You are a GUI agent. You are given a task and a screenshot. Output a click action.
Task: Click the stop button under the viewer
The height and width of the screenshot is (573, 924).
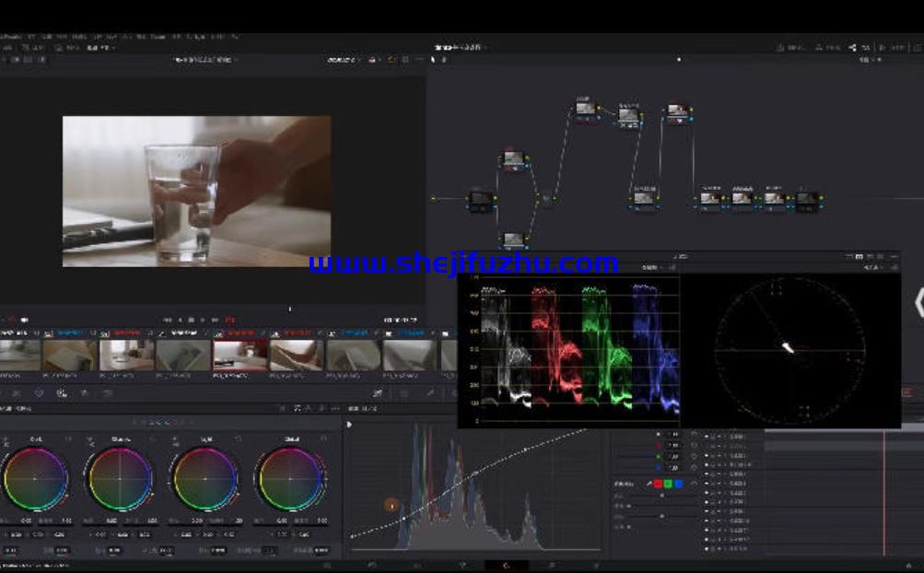click(191, 320)
